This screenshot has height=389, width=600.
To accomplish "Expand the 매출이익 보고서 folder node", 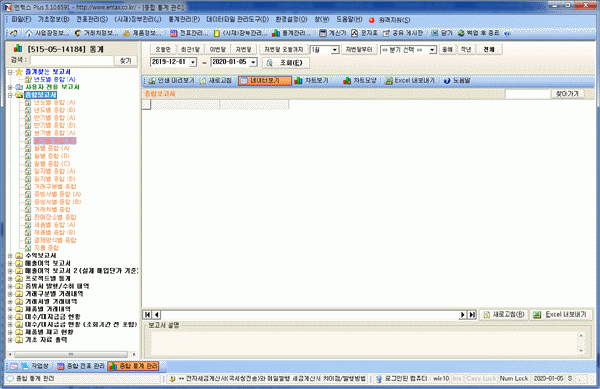I will point(10,263).
